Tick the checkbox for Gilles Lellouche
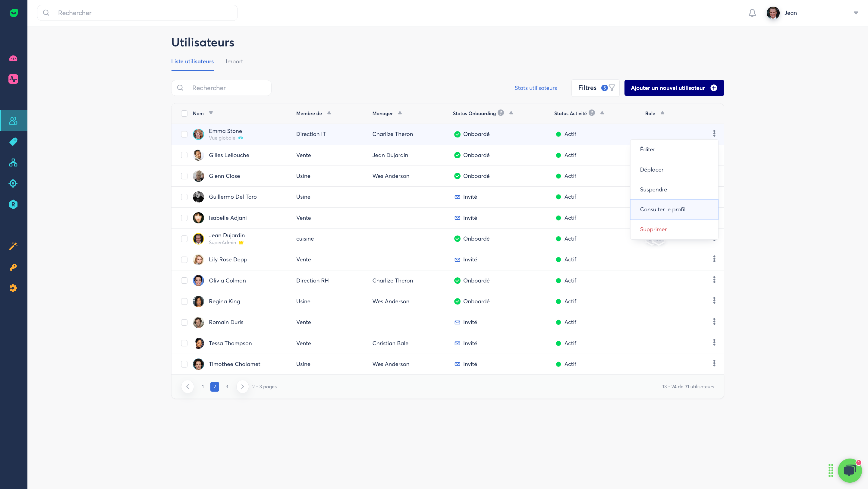Screen dimensions: 868x489 [184, 155]
